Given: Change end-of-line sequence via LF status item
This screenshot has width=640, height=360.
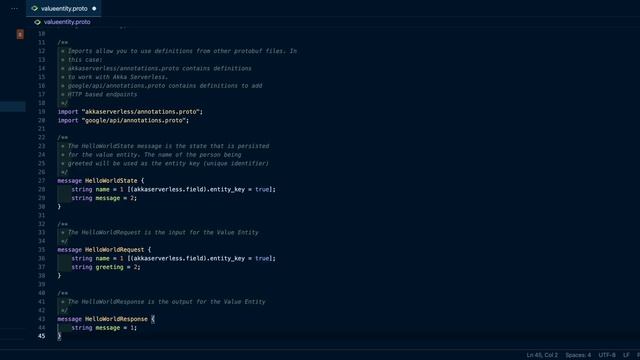Looking at the screenshot, I should point(626,355).
